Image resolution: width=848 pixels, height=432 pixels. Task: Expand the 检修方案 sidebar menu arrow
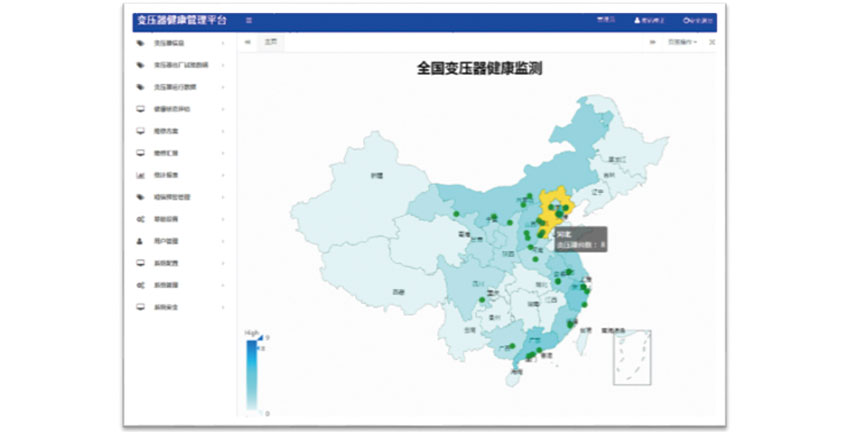[x=223, y=131]
